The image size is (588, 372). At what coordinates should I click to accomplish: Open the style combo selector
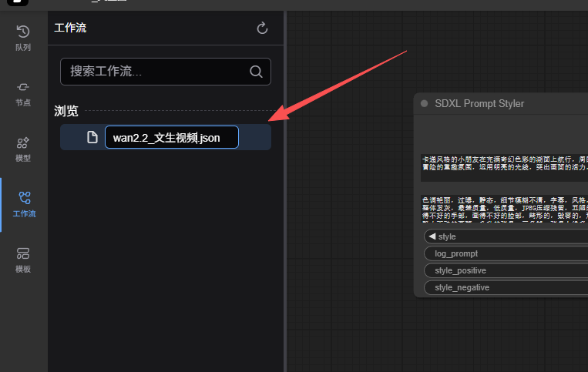(505, 236)
